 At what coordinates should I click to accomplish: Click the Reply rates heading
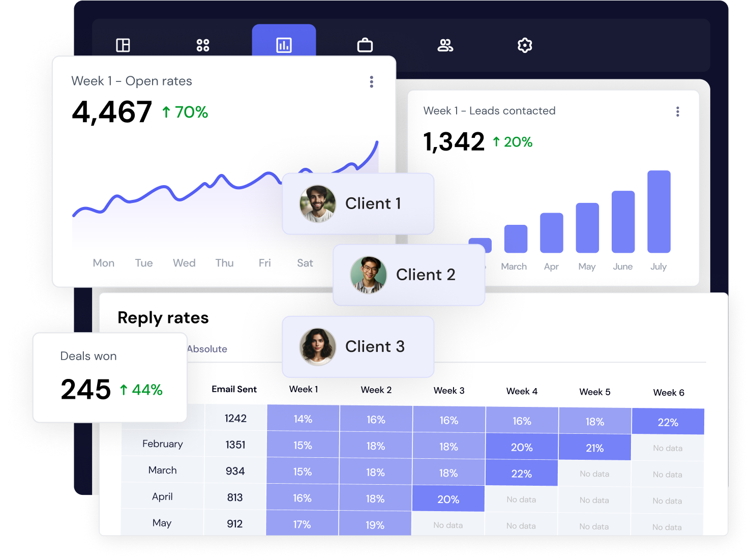point(163,318)
